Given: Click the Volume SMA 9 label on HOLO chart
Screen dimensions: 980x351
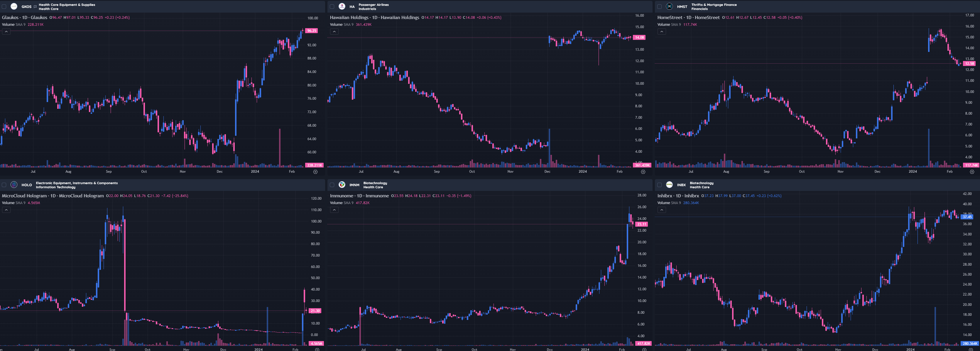Looking at the screenshot, I should pyautogui.click(x=14, y=203).
